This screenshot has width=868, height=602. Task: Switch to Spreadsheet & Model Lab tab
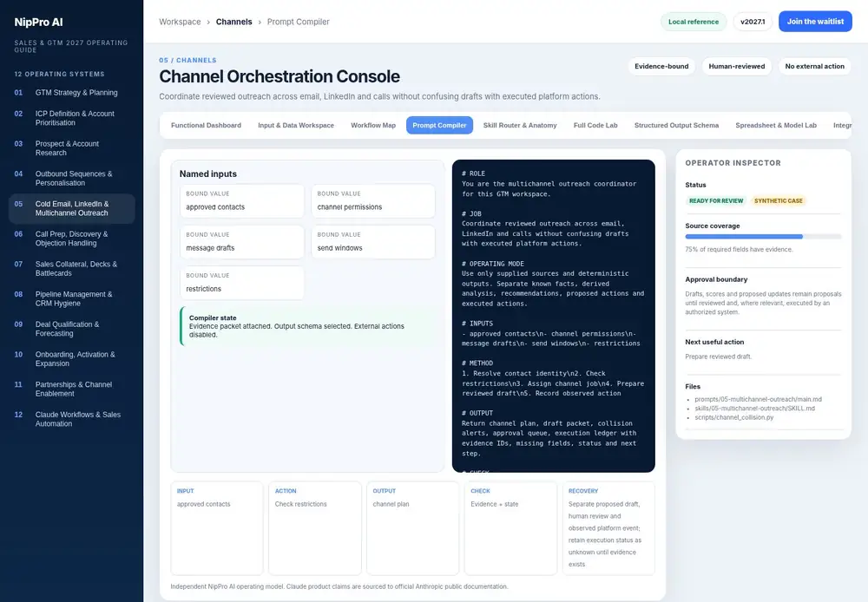(775, 126)
